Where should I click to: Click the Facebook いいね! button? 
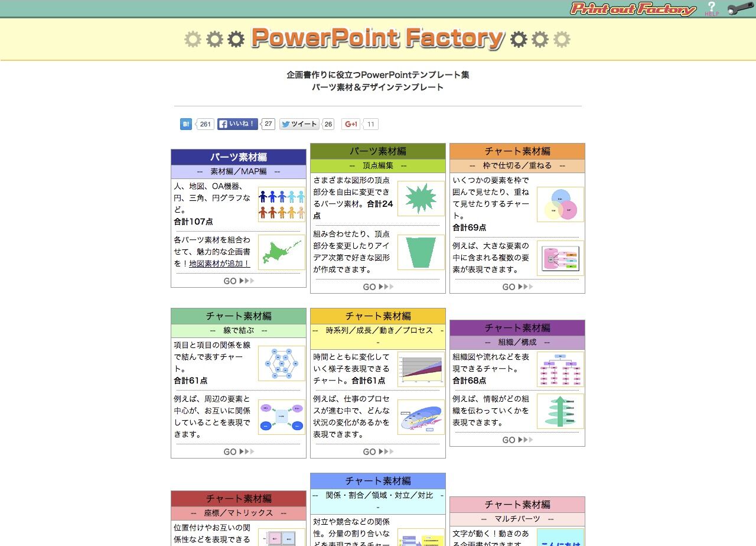[237, 124]
